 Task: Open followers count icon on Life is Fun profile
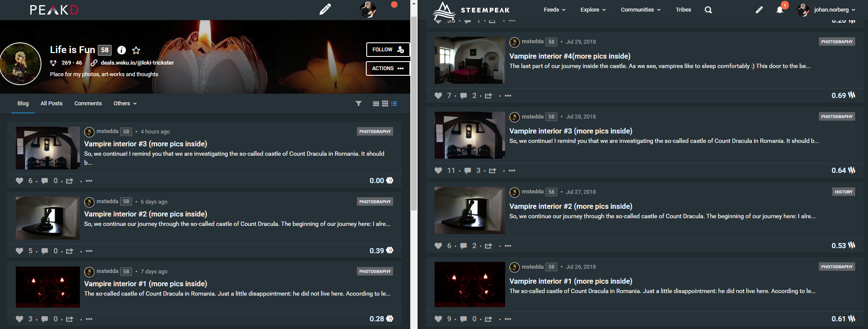click(53, 63)
